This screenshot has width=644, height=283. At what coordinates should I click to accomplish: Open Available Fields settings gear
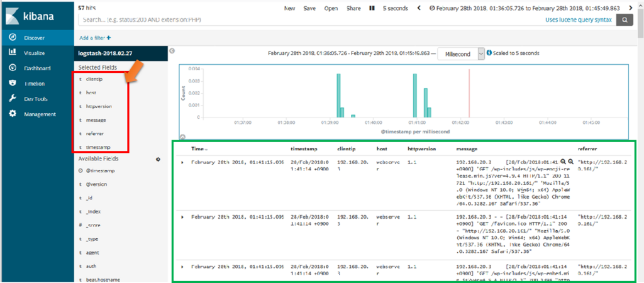coord(158,159)
